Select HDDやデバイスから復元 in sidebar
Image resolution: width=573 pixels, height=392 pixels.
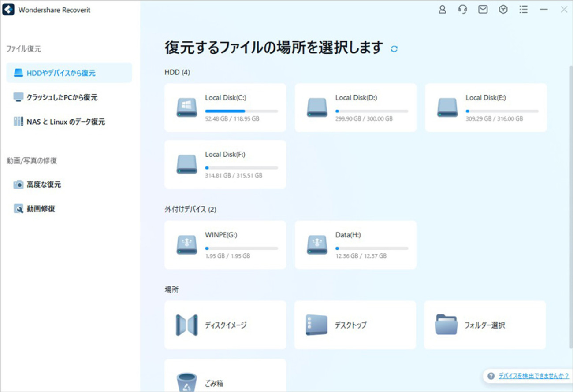(x=69, y=73)
